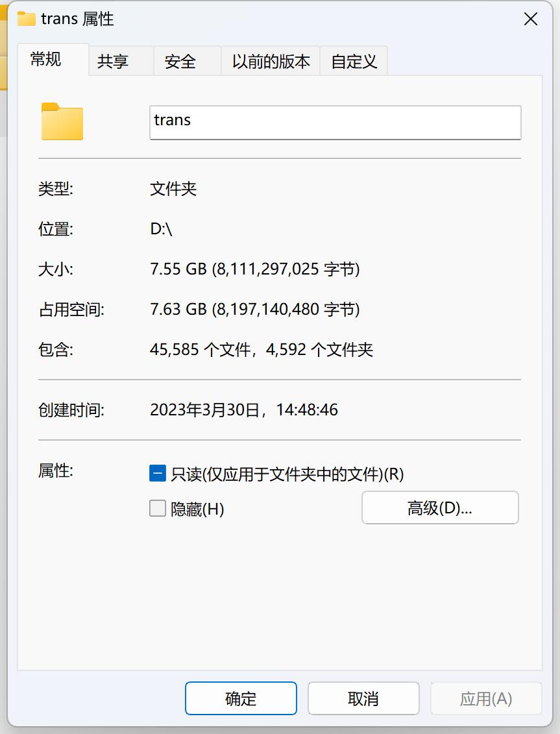Enable the 隐藏(H) checkbox

[157, 508]
